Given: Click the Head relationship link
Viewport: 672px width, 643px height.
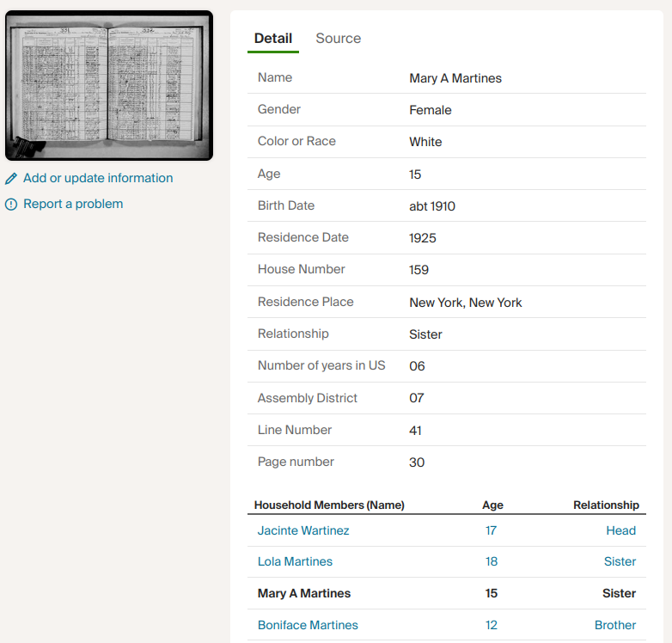Looking at the screenshot, I should [620, 530].
